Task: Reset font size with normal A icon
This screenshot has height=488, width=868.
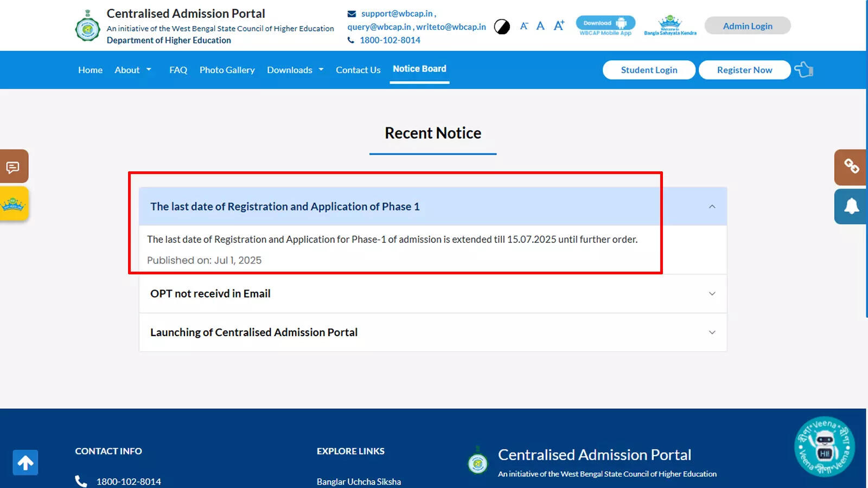Action: pyautogui.click(x=540, y=25)
